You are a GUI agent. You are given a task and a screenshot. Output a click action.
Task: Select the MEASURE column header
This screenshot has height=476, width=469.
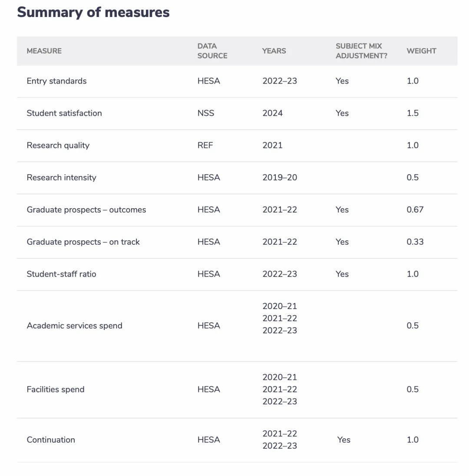click(x=44, y=51)
